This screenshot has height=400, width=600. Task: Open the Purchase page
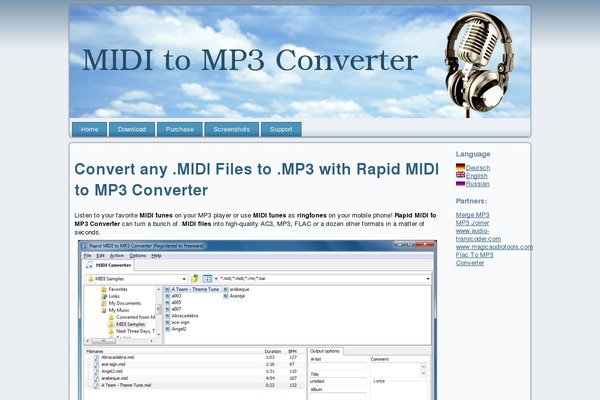(179, 129)
